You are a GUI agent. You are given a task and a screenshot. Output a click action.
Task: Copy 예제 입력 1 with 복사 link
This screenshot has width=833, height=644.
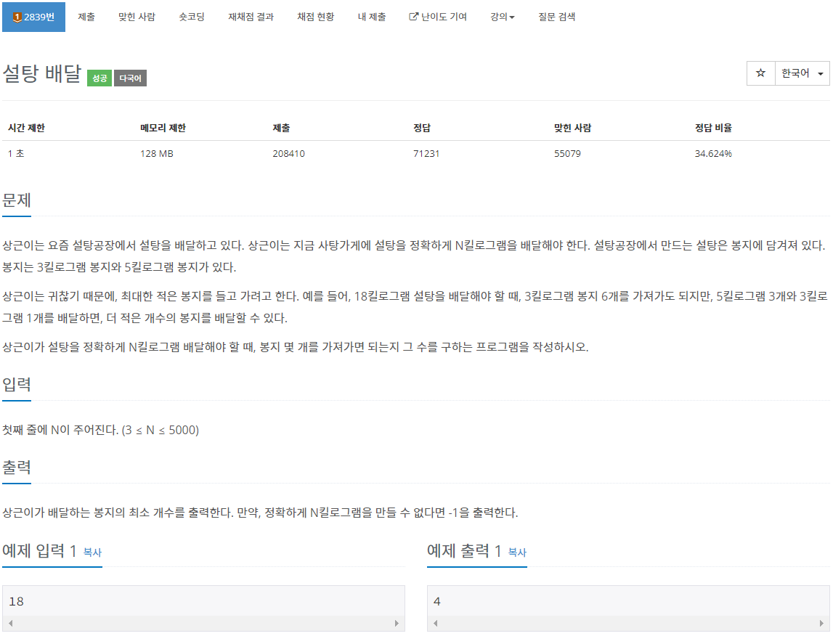92,553
